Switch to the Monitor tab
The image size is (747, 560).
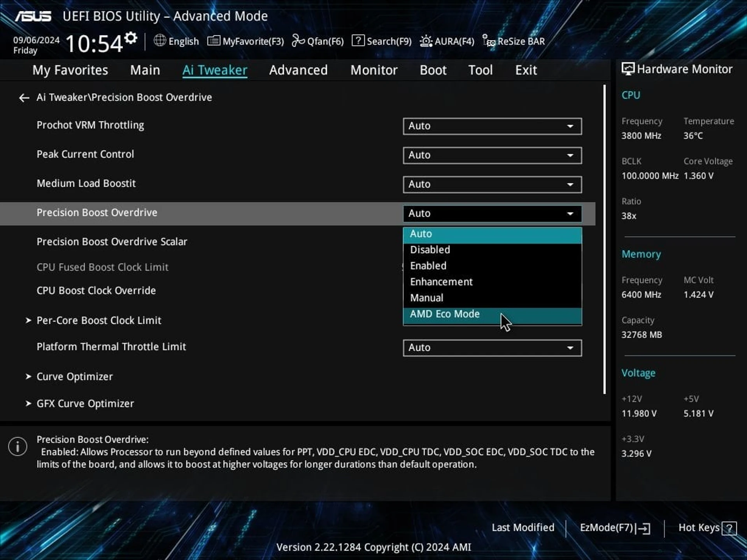pos(374,70)
